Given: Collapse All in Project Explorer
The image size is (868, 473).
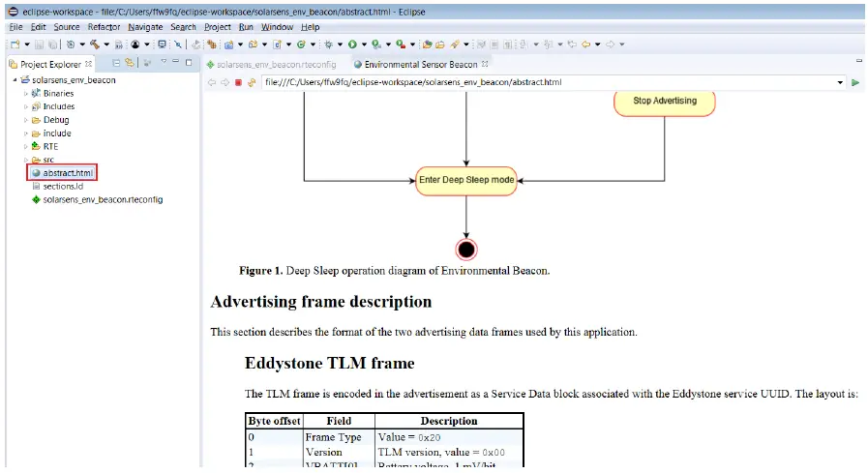Looking at the screenshot, I should coord(116,63).
